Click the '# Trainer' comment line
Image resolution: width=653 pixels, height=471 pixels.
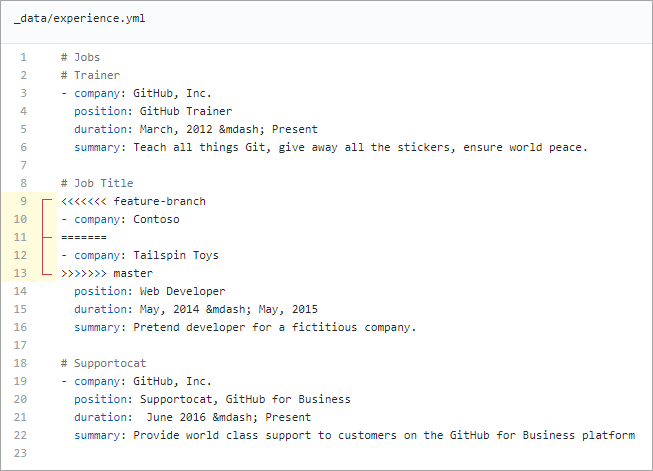point(90,75)
